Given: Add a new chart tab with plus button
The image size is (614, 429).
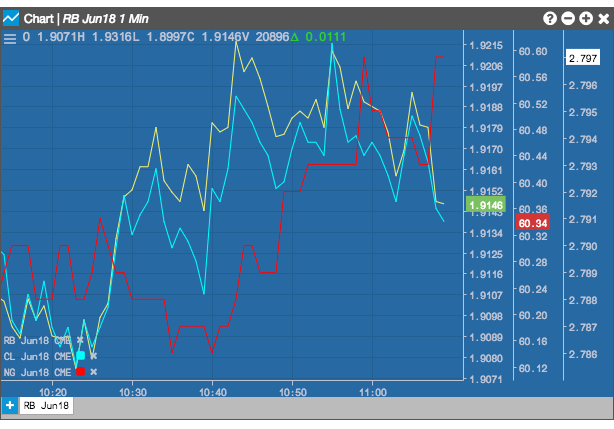Looking at the screenshot, I should click(10, 406).
